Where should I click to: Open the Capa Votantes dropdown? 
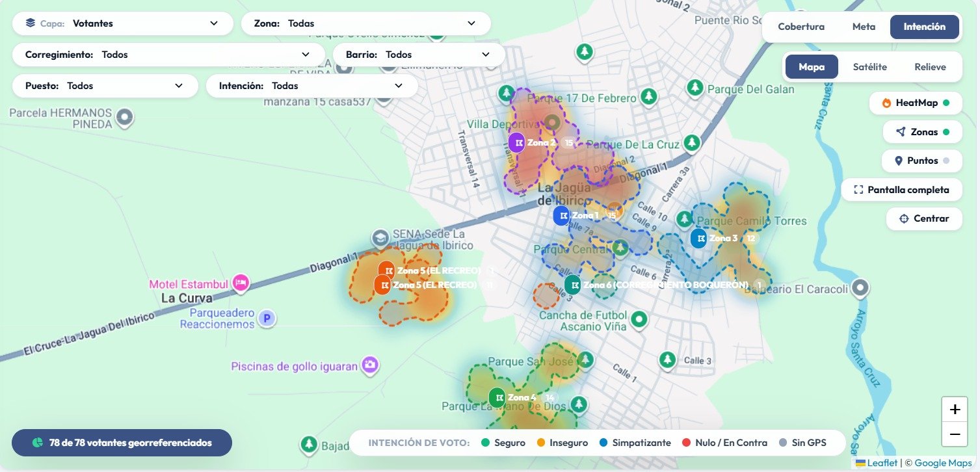122,23
